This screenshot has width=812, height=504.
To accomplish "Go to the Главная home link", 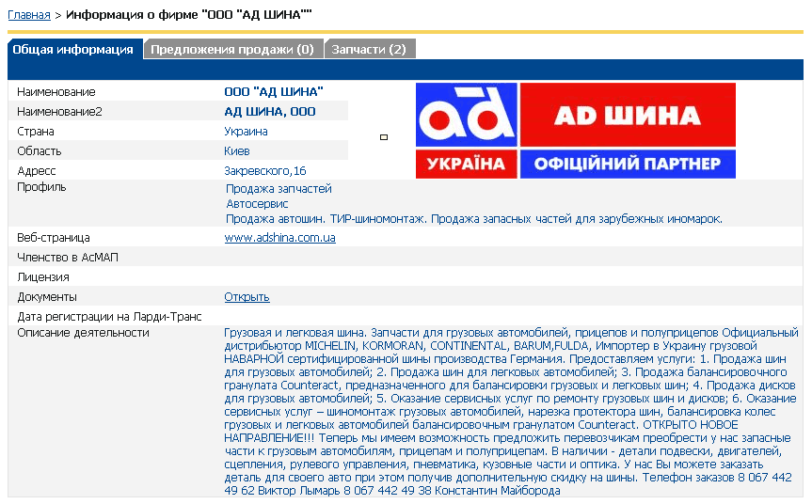I will coord(28,15).
